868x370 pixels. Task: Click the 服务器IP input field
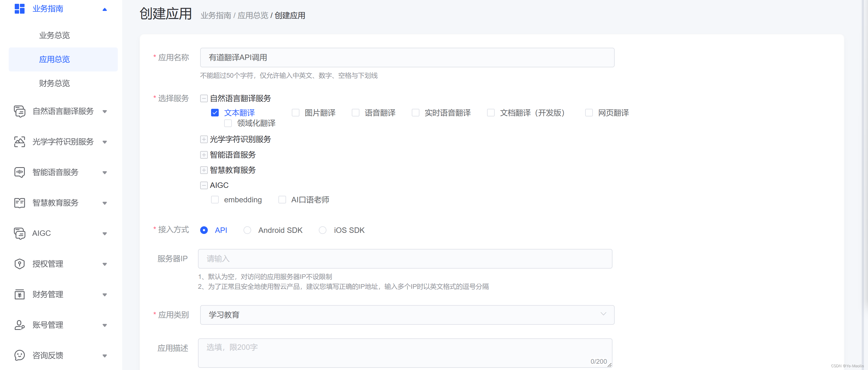pos(405,259)
